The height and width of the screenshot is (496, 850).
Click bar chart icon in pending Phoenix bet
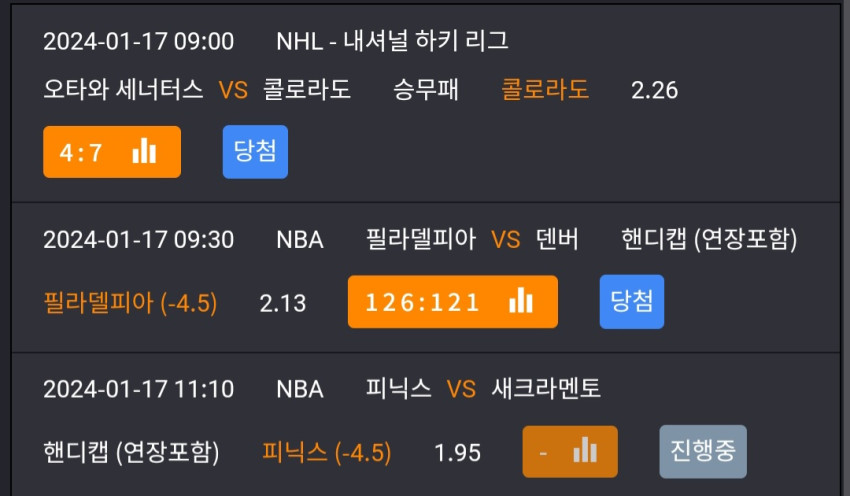pos(585,450)
